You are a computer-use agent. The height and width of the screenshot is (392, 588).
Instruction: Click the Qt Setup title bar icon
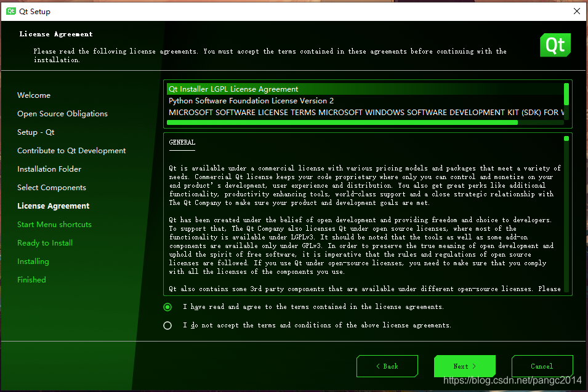(11, 11)
